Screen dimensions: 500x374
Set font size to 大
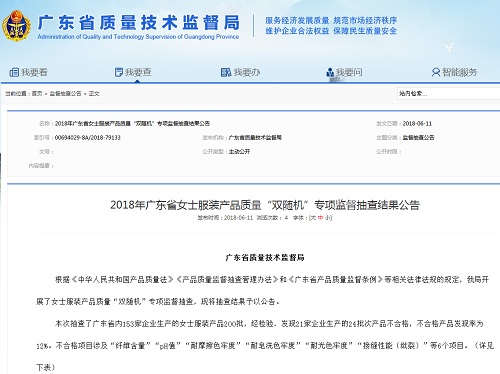click(313, 218)
